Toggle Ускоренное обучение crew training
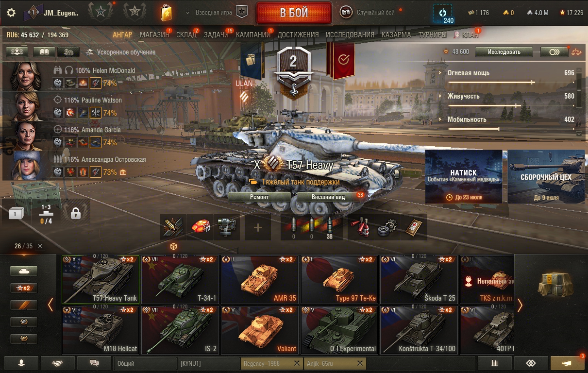Viewport: 588px width, 373px height. tap(120, 52)
